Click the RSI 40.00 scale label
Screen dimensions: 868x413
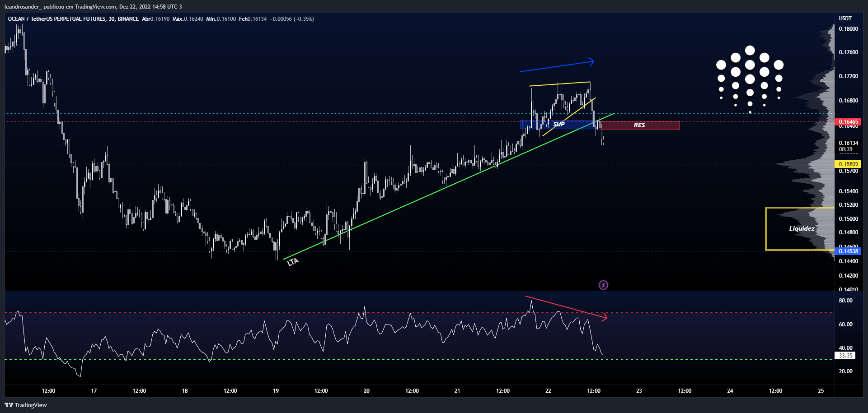click(845, 348)
